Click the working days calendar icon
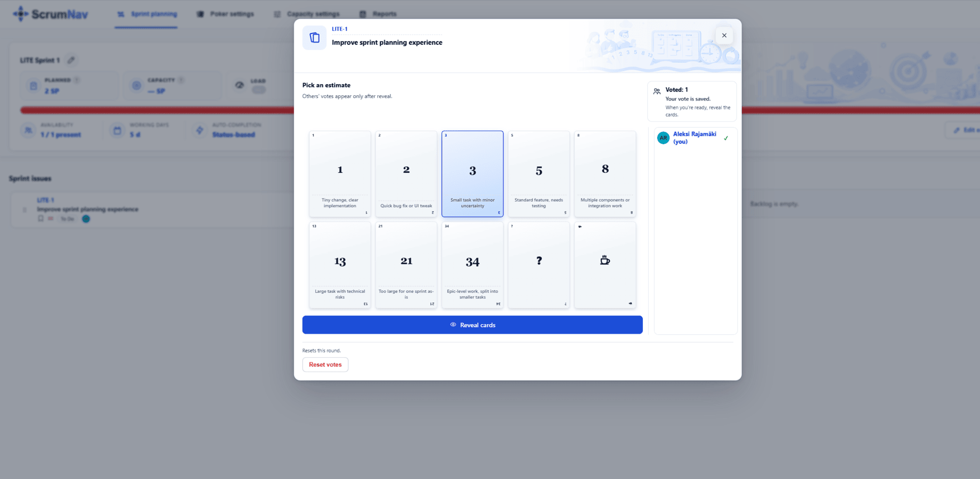The height and width of the screenshot is (479, 980). 117,130
